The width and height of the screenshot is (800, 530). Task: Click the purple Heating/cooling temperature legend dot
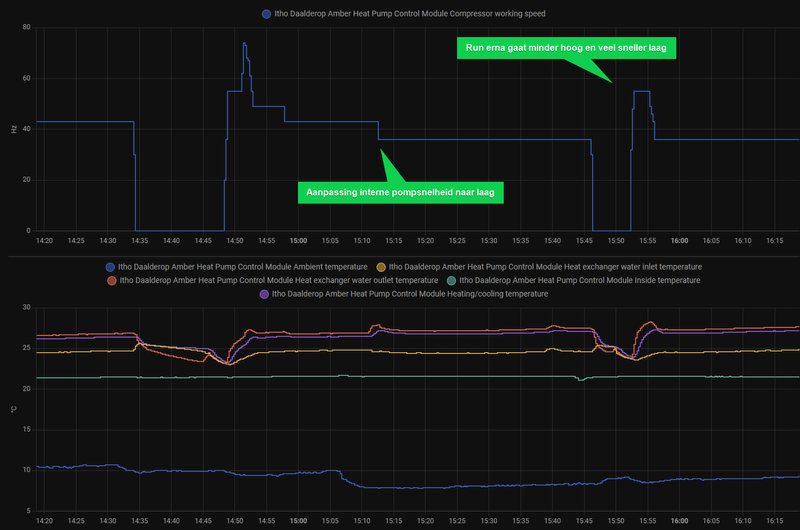click(x=264, y=294)
